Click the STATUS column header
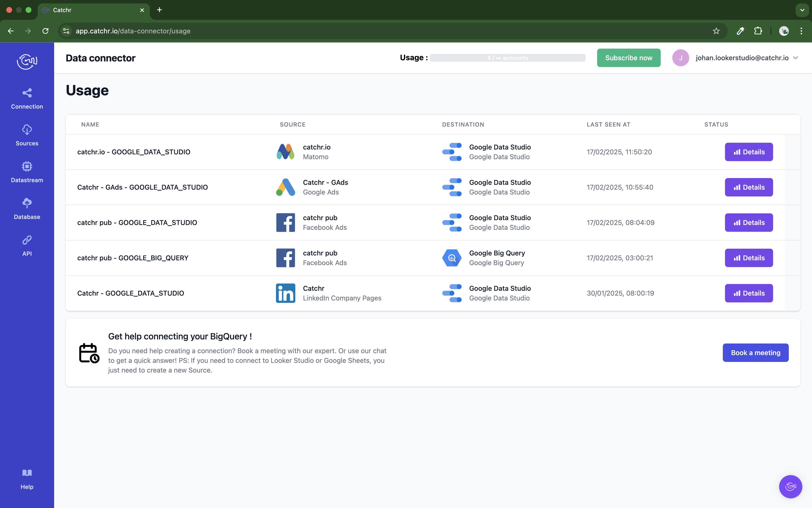The width and height of the screenshot is (812, 508). point(716,124)
